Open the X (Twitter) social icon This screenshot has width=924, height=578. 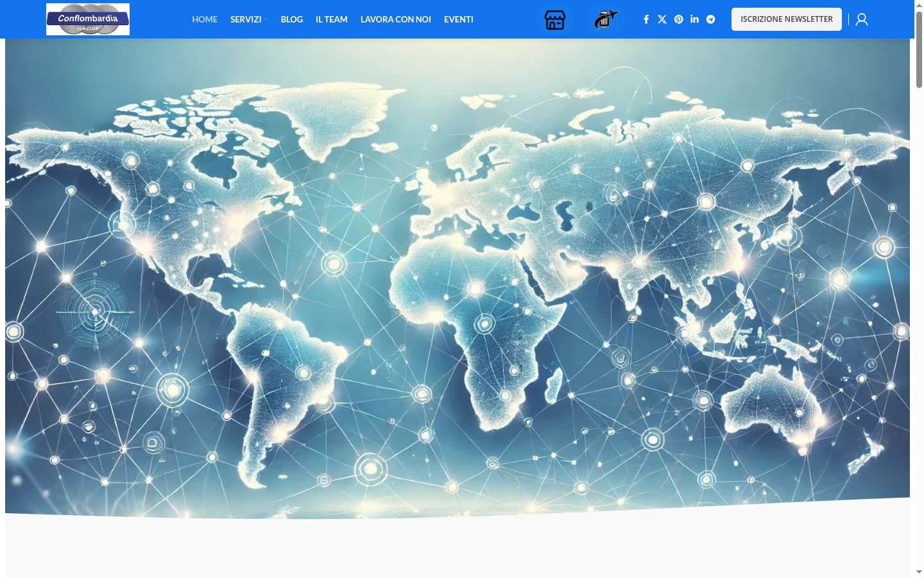(662, 19)
